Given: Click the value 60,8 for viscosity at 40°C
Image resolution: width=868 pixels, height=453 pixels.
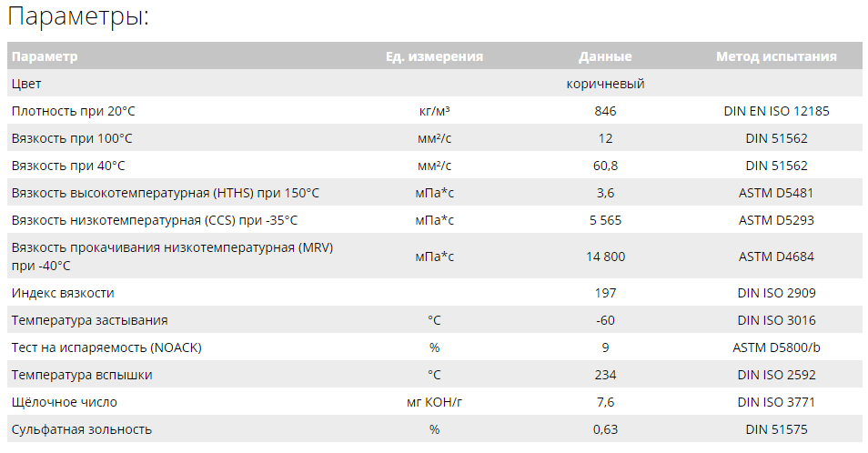Looking at the screenshot, I should pos(605,166).
